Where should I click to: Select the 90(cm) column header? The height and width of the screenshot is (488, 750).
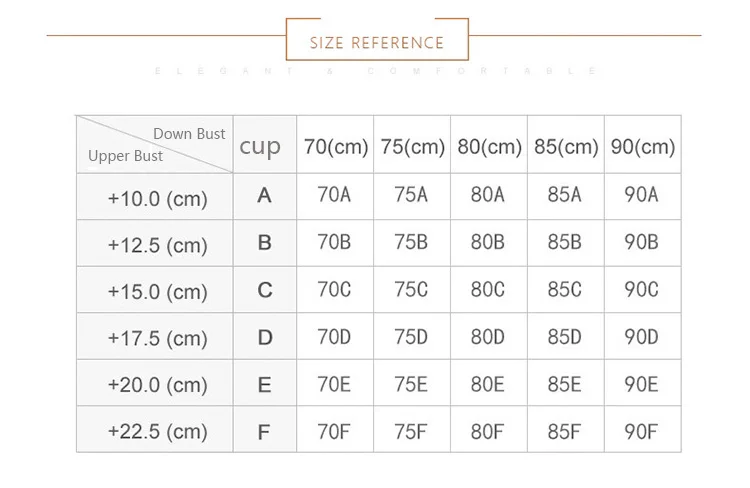point(643,146)
